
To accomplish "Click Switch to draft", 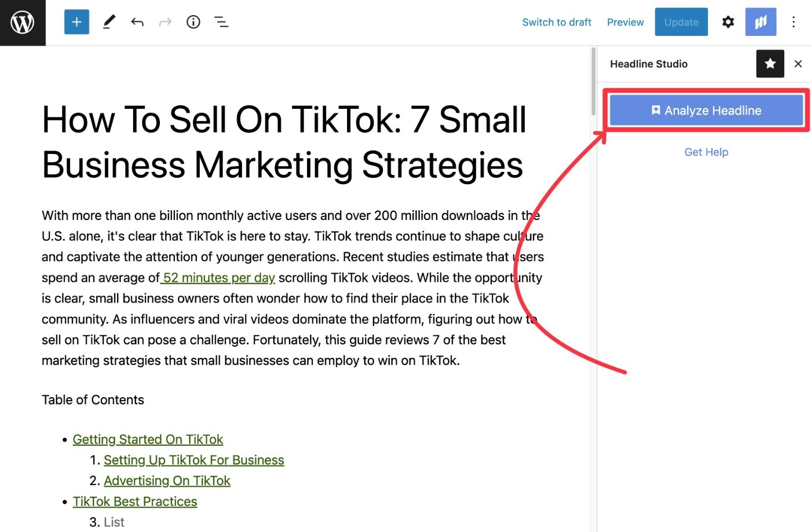I will [557, 22].
